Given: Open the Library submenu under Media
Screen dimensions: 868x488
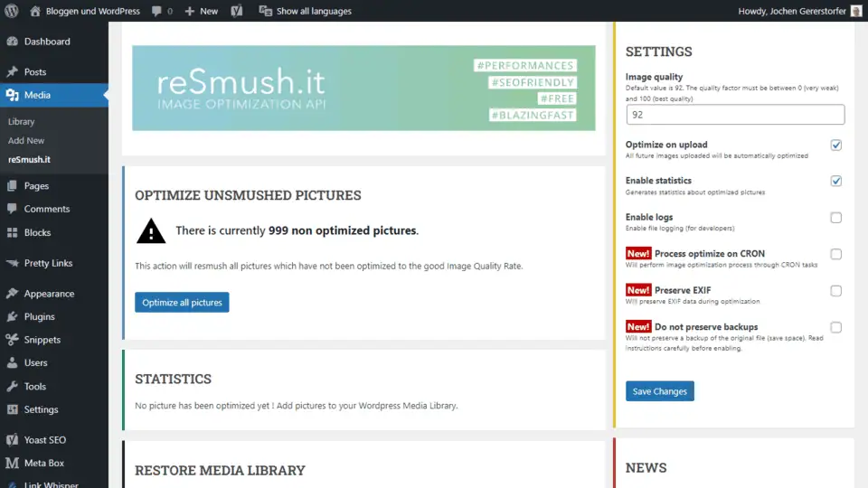Looking at the screenshot, I should (22, 122).
